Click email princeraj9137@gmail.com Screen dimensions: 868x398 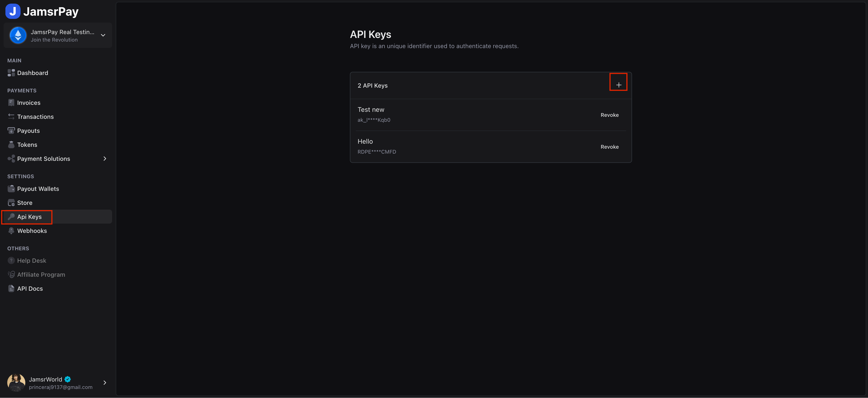(61, 387)
